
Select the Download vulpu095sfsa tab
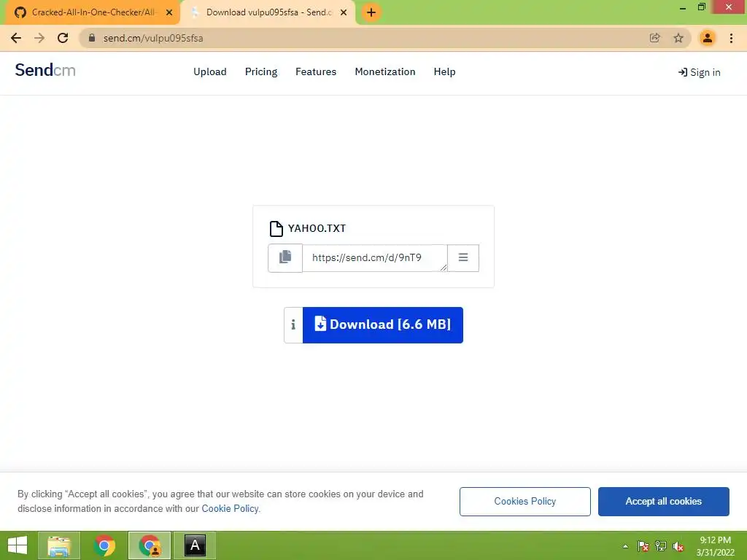point(267,12)
